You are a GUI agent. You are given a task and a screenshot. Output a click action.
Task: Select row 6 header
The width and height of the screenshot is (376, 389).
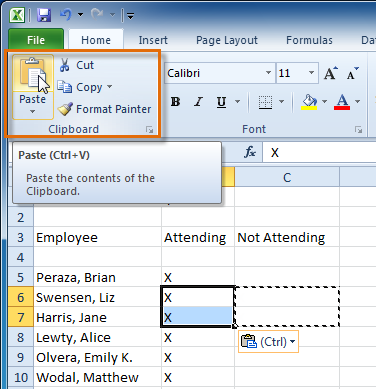pos(21,297)
